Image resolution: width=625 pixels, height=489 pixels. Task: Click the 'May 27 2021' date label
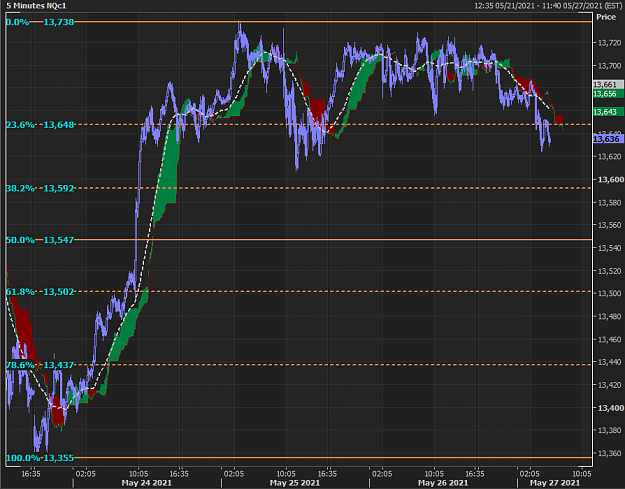(555, 483)
